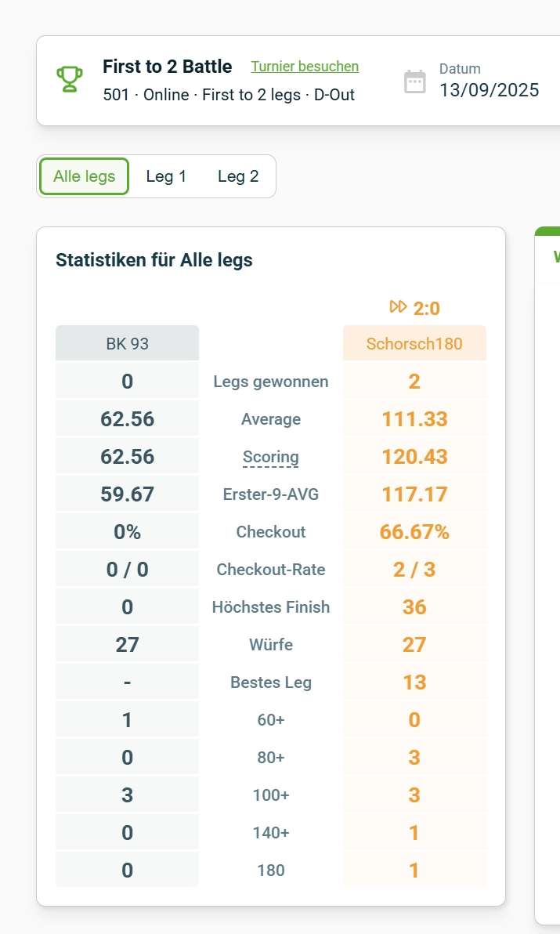Switch to the Leg 2 tab

[238, 176]
